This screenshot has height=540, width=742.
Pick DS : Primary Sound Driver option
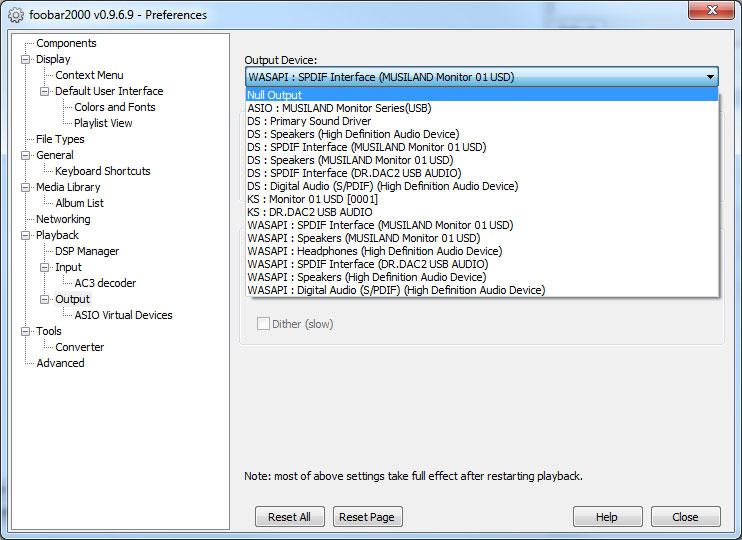(311, 121)
